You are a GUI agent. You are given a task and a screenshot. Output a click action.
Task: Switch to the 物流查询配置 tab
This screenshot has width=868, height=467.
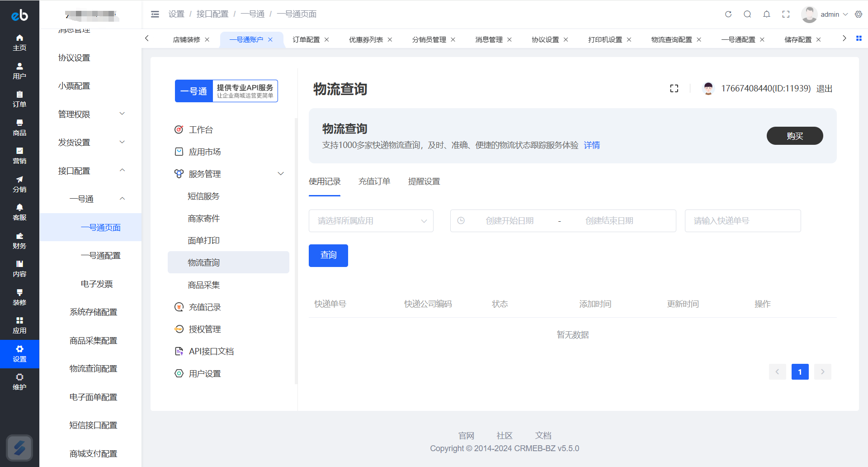tap(671, 40)
